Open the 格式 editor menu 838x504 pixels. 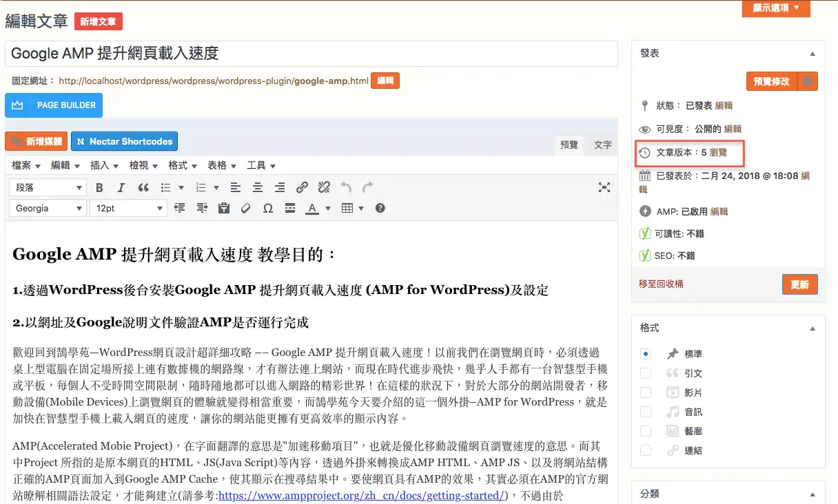pyautogui.click(x=183, y=165)
